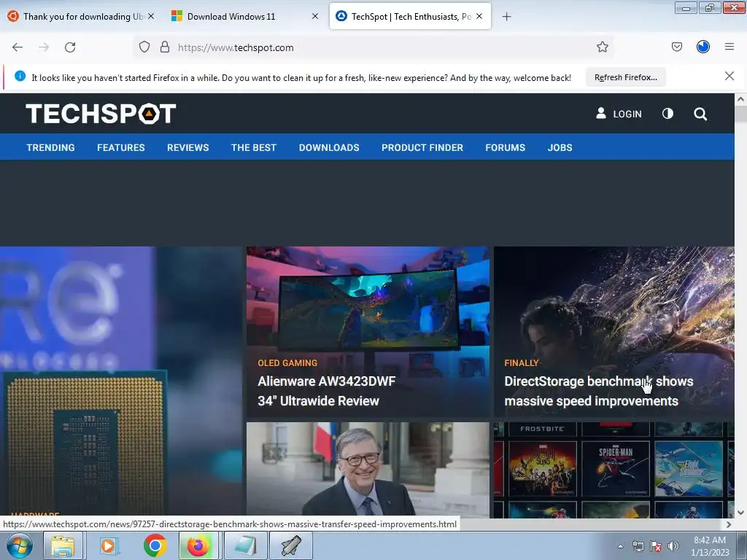This screenshot has width=747, height=560.
Task: Open the notepad taskbar application icon
Action: 245,545
